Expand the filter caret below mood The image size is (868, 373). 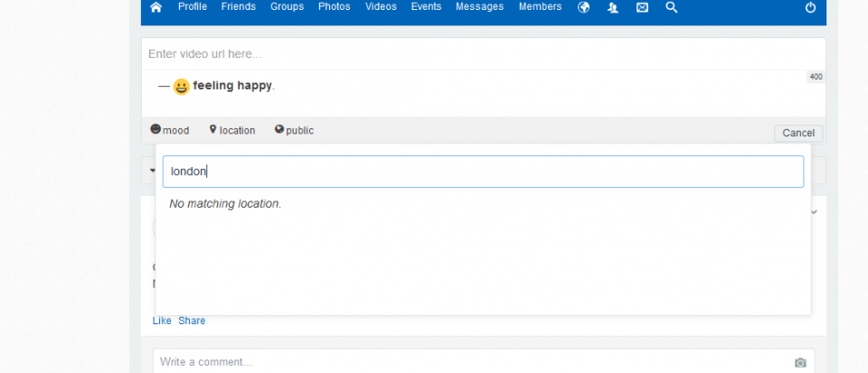(x=152, y=171)
